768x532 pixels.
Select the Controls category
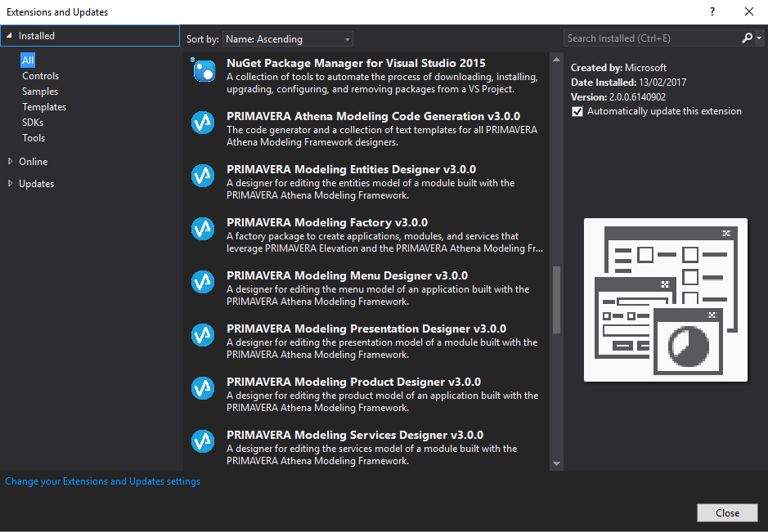(x=40, y=76)
